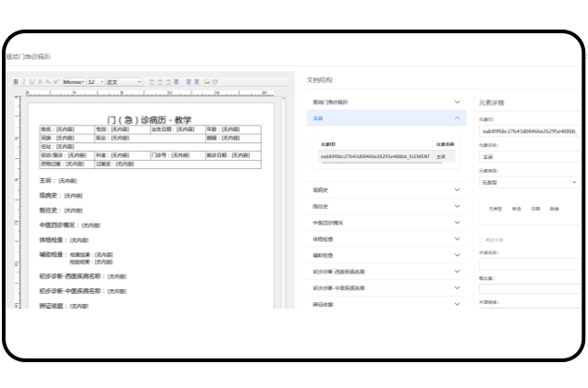Click the last yellow toolbar icon
This screenshot has height=388, width=588.
(214, 81)
